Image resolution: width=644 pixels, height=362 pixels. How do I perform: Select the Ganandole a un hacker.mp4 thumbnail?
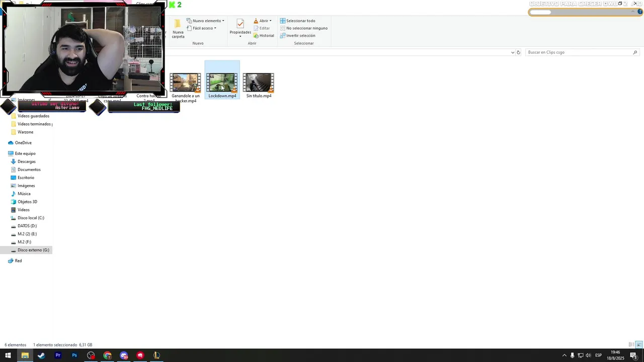[185, 82]
